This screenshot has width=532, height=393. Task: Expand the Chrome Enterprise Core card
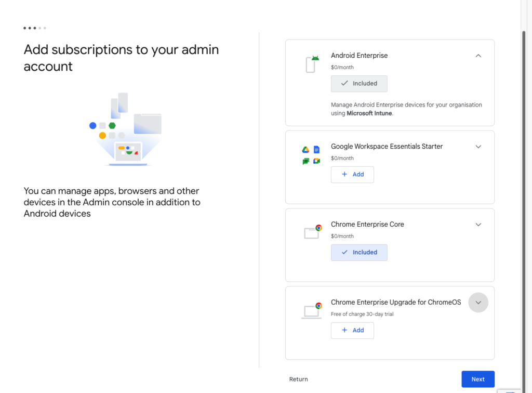coord(478,225)
